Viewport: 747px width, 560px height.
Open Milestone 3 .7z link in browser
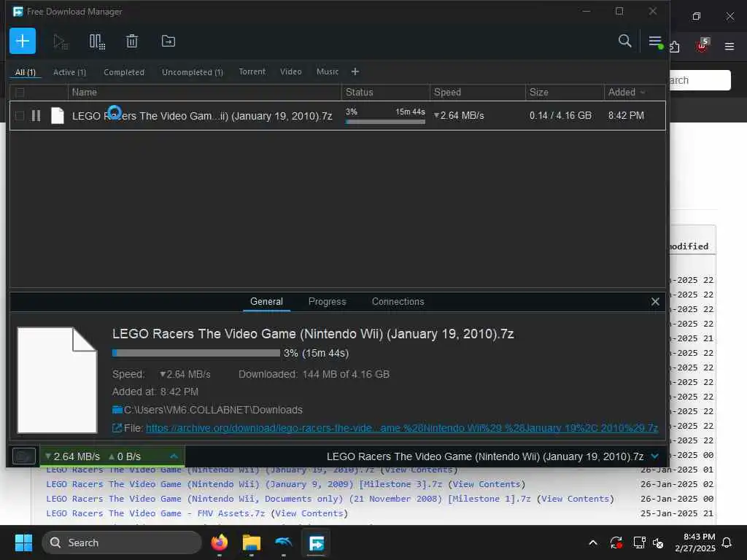click(244, 484)
